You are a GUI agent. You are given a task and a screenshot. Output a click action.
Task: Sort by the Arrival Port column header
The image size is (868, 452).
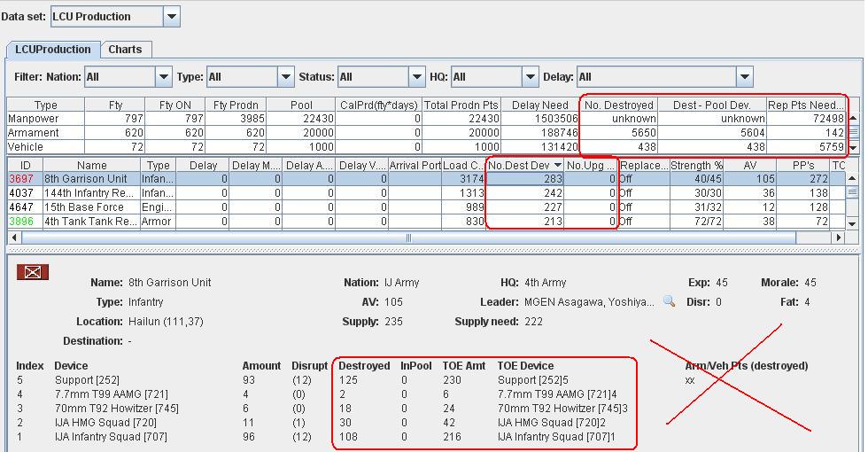pyautogui.click(x=415, y=165)
